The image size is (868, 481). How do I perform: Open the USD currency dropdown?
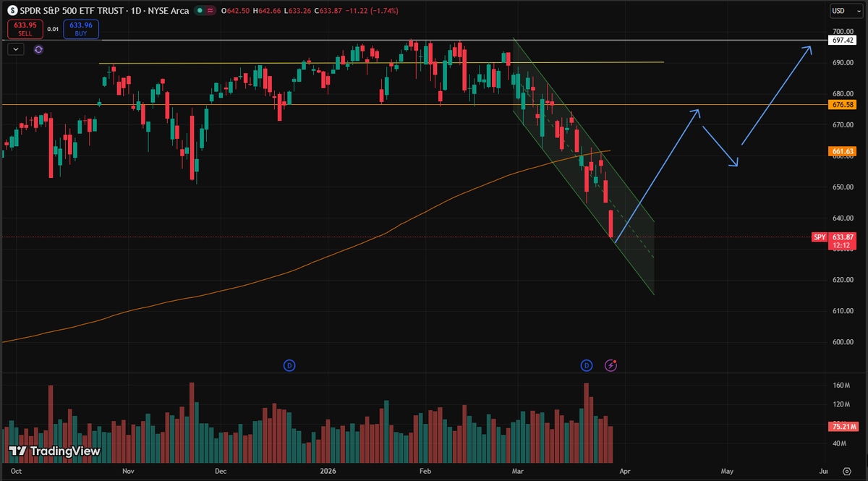coord(845,11)
